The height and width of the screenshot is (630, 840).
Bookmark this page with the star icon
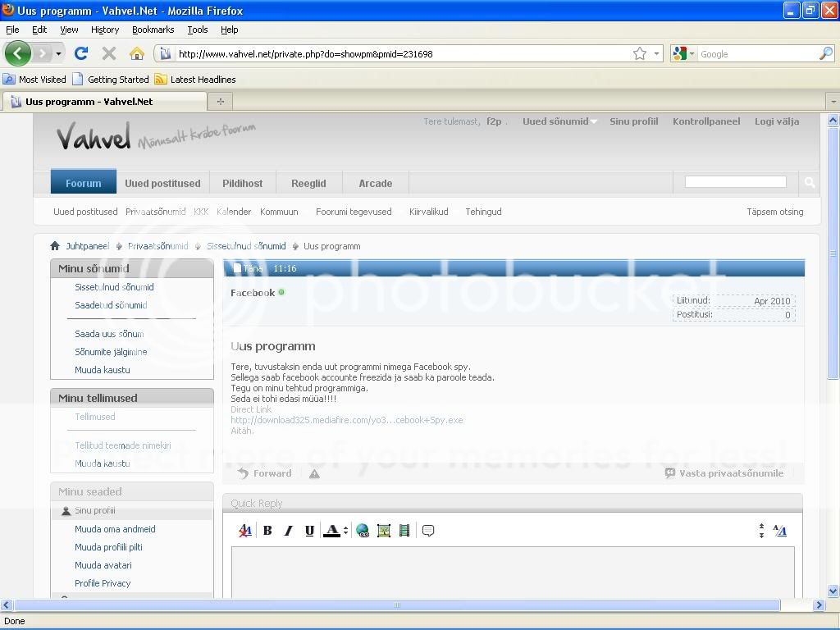click(640, 54)
